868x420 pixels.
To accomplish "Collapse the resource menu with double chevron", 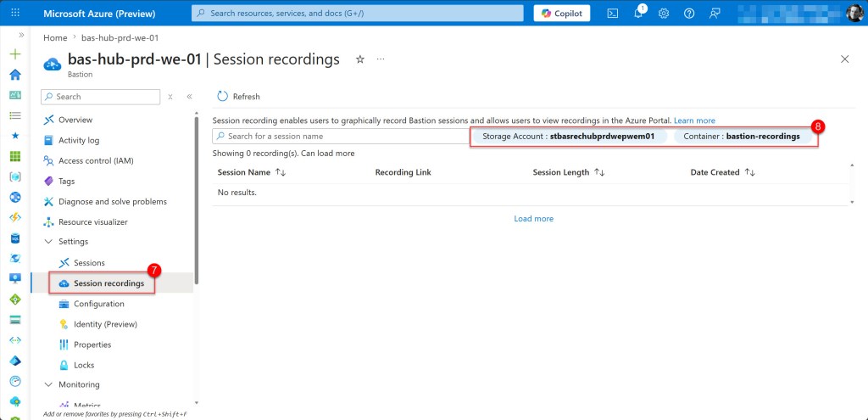I will click(x=189, y=97).
